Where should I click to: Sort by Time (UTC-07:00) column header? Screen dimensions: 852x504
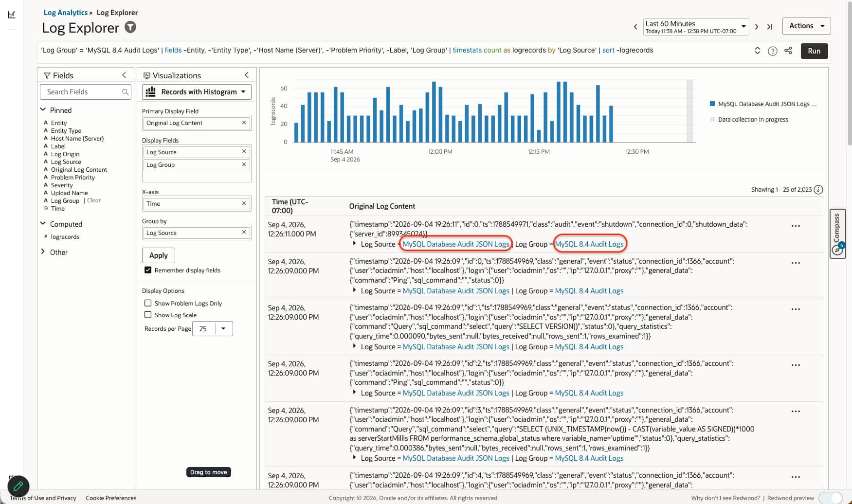point(290,206)
